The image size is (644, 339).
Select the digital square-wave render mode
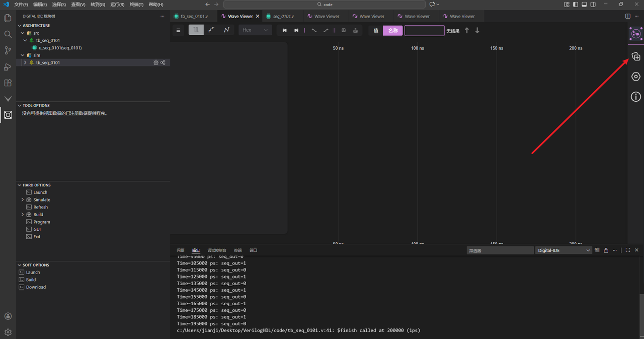tap(196, 30)
